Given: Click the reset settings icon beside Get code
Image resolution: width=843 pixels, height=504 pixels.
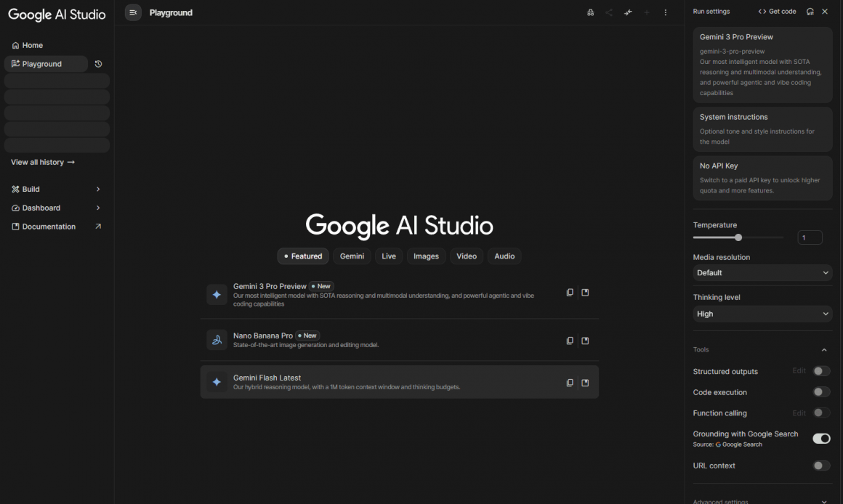Looking at the screenshot, I should point(810,12).
